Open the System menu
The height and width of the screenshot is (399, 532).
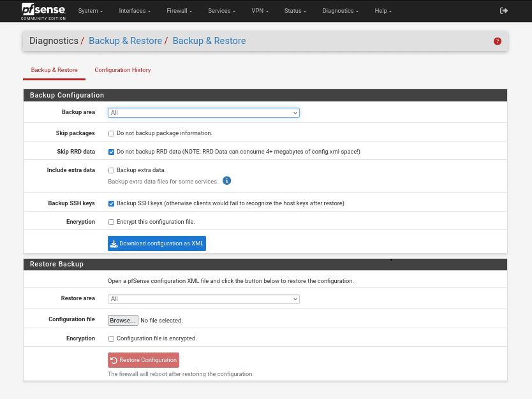pyautogui.click(x=90, y=11)
